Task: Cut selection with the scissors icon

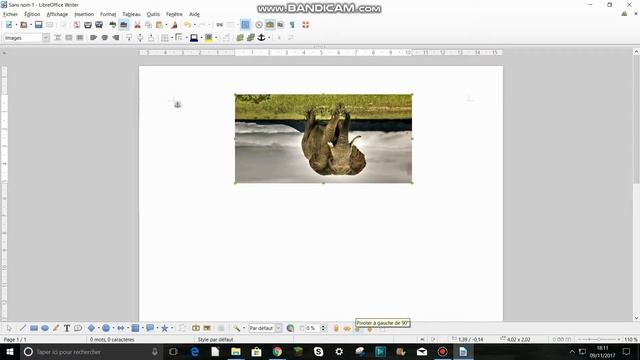Action: tap(138, 25)
